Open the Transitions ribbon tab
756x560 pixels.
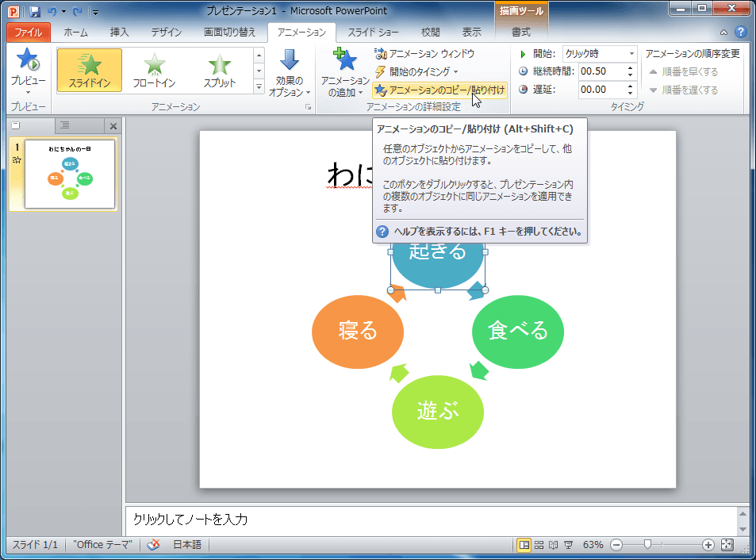pyautogui.click(x=229, y=33)
